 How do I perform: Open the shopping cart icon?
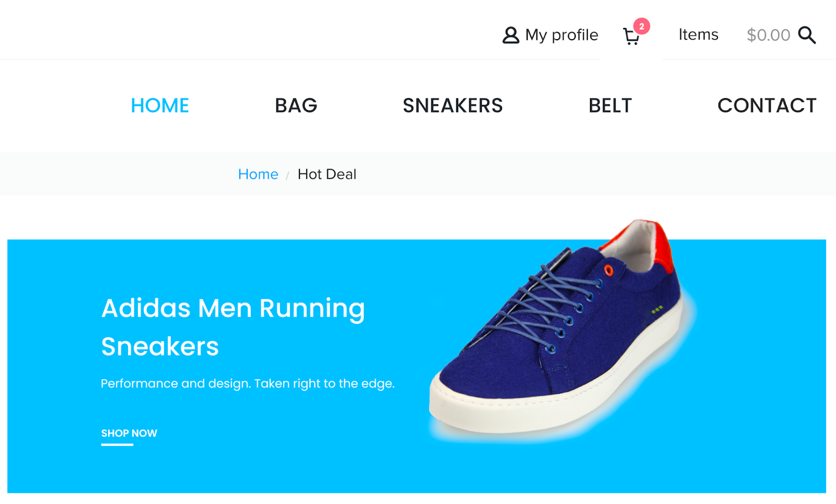point(631,37)
